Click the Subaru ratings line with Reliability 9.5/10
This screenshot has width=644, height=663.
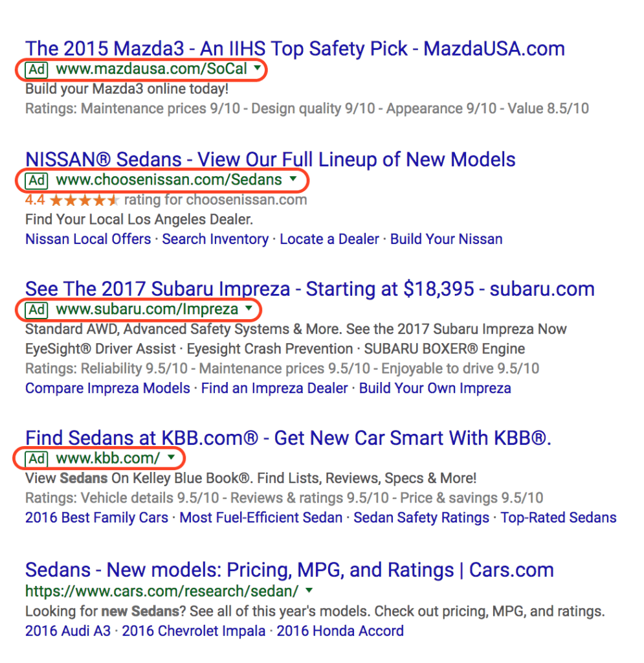[282, 368]
